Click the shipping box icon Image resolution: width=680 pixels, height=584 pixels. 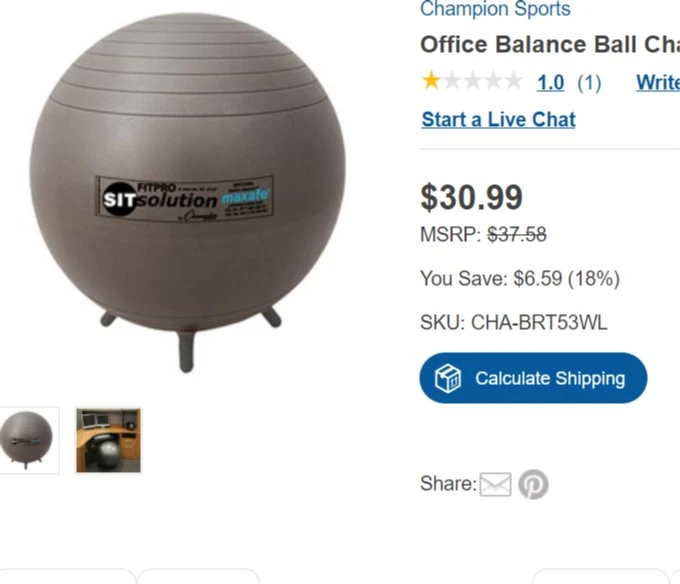point(448,378)
